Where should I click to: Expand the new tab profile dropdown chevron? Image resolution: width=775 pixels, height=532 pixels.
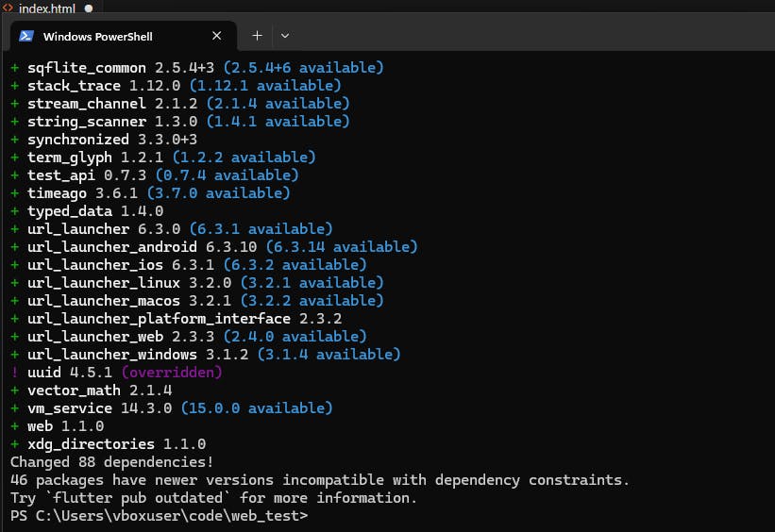pyautogui.click(x=285, y=36)
